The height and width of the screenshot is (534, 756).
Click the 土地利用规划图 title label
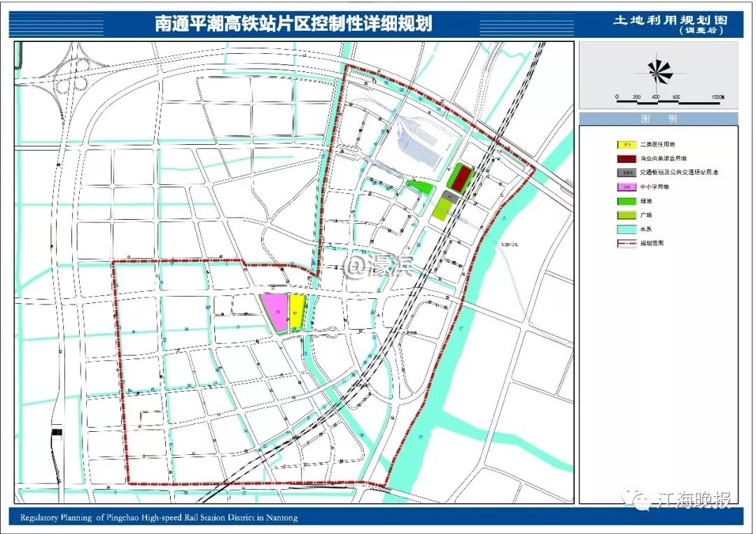(x=658, y=20)
